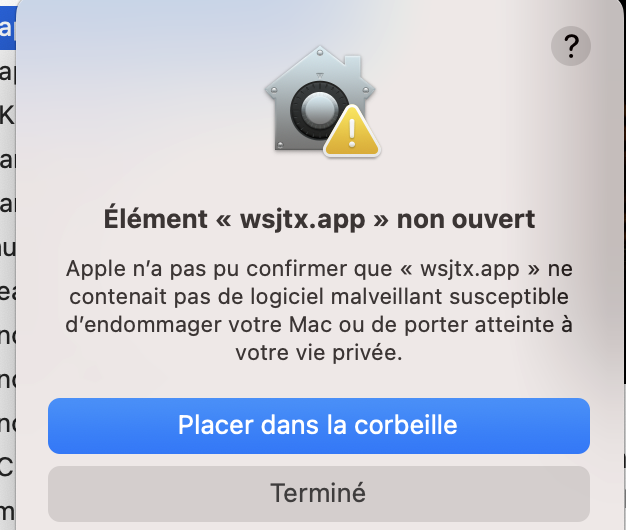626x530 pixels.
Task: Click the text line containing "logiciel malveillant"
Action: coord(319,297)
